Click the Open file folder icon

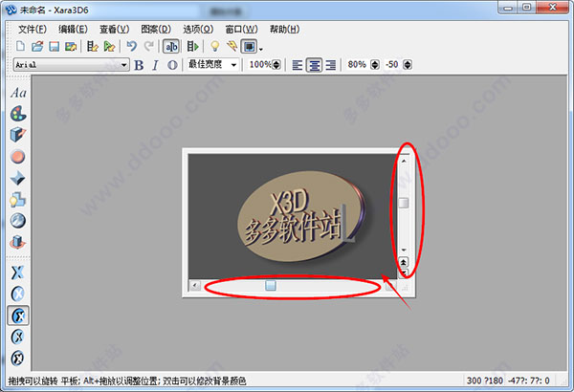coord(37,46)
